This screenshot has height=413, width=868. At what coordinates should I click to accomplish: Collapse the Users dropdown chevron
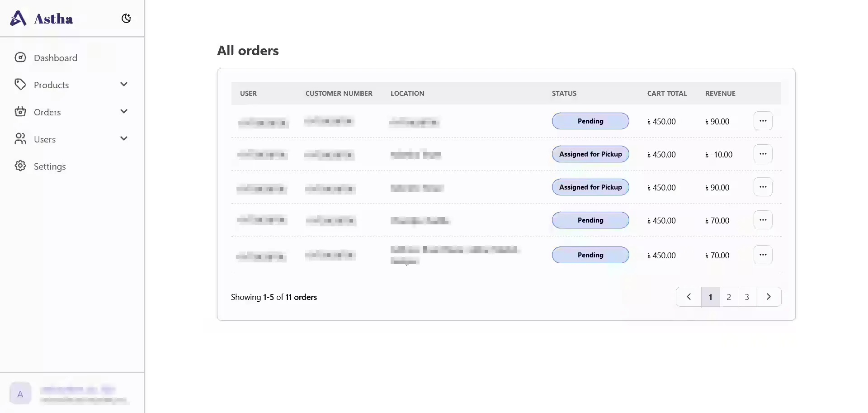pos(124,138)
